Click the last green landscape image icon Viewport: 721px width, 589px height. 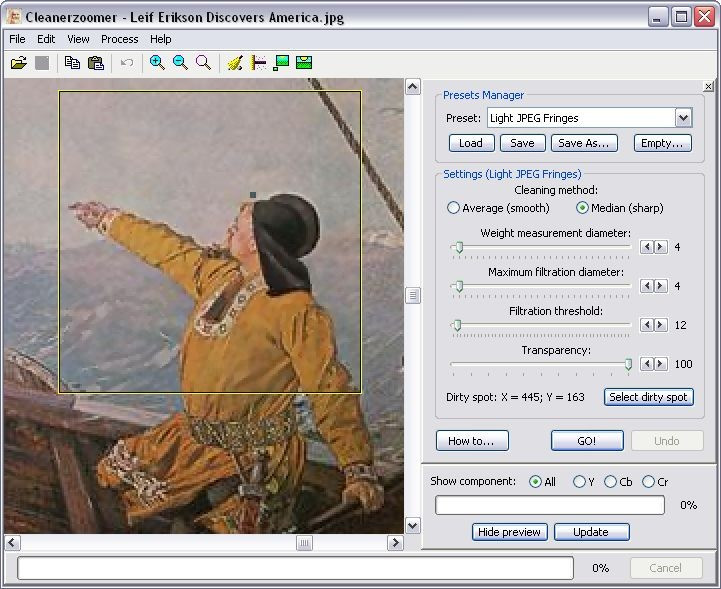[304, 63]
